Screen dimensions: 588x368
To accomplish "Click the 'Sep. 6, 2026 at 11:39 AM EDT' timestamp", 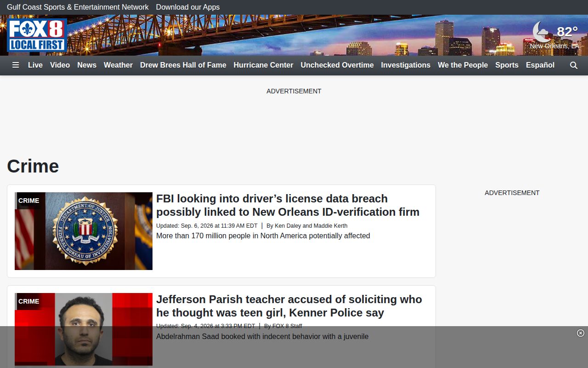I will pyautogui.click(x=219, y=226).
